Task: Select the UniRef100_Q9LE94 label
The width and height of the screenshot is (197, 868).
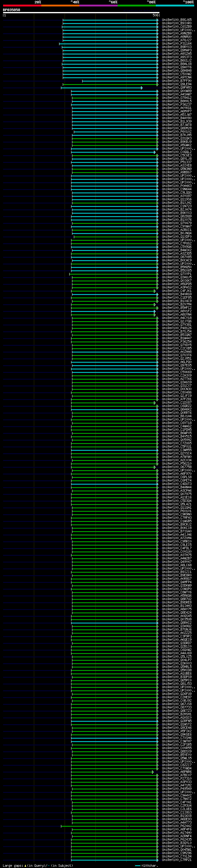Action: pos(177,84)
